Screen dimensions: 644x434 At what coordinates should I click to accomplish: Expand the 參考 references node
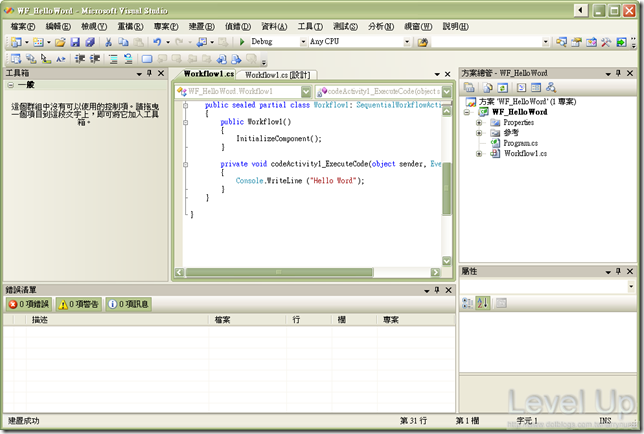click(x=479, y=133)
